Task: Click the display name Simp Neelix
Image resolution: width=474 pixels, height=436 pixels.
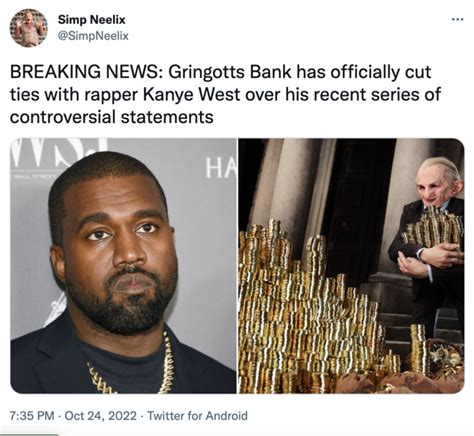Action: 92,20
